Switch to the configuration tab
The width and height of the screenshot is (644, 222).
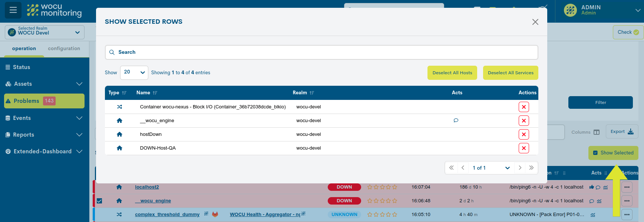[64, 49]
